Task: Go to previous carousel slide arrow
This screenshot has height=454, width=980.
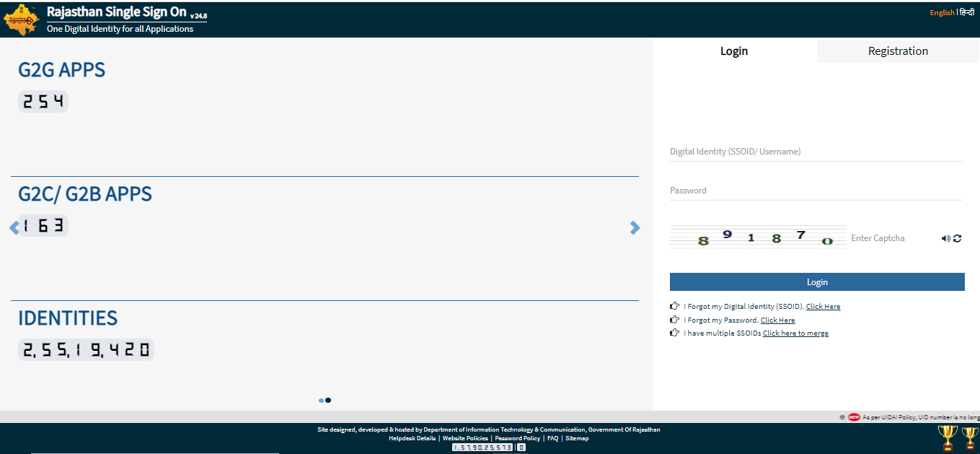Action: (14, 227)
